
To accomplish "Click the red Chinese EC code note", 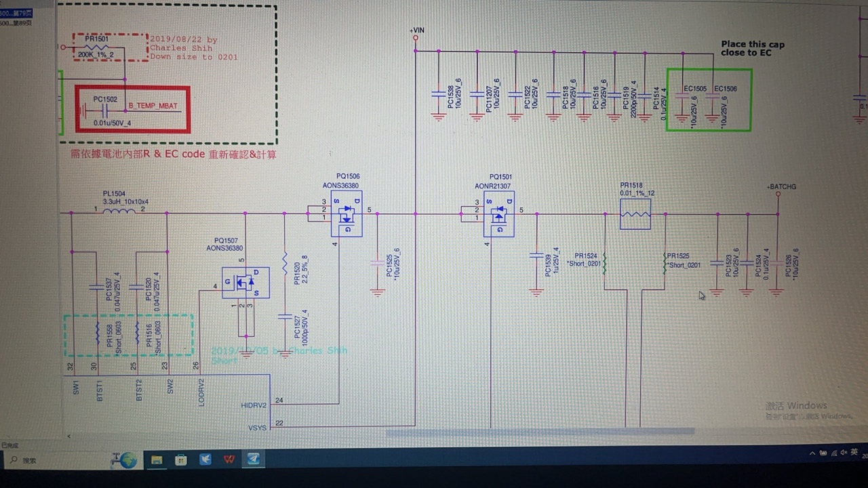I will click(173, 155).
